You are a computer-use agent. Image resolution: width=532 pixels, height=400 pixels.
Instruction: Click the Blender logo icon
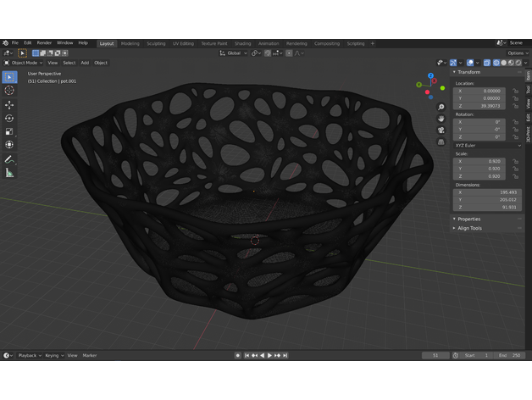5,42
